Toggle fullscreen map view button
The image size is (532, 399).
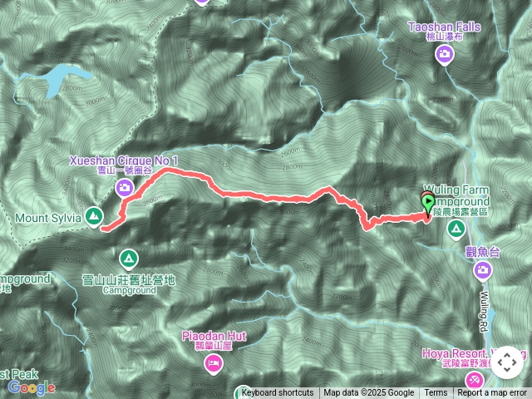point(507,362)
